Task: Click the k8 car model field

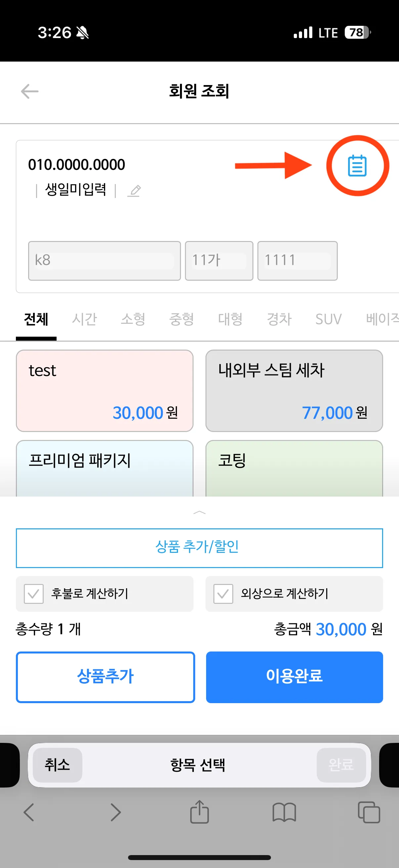Action: (104, 261)
